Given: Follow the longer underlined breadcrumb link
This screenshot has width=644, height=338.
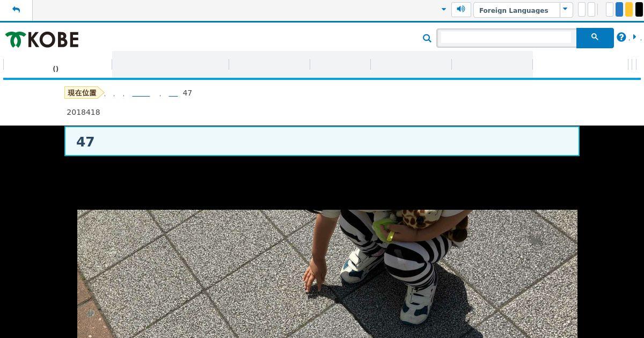Looking at the screenshot, I should click(x=141, y=93).
